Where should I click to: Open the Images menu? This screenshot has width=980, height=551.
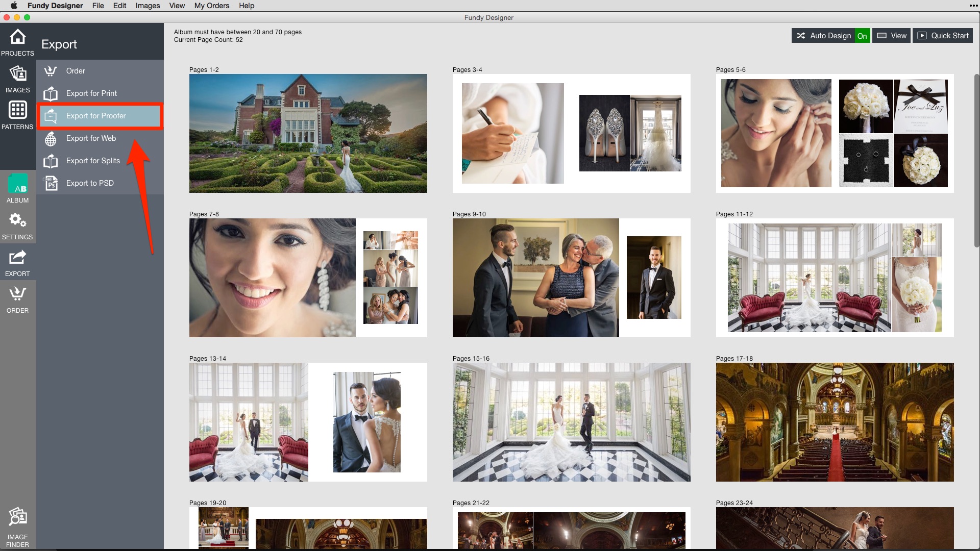click(148, 6)
